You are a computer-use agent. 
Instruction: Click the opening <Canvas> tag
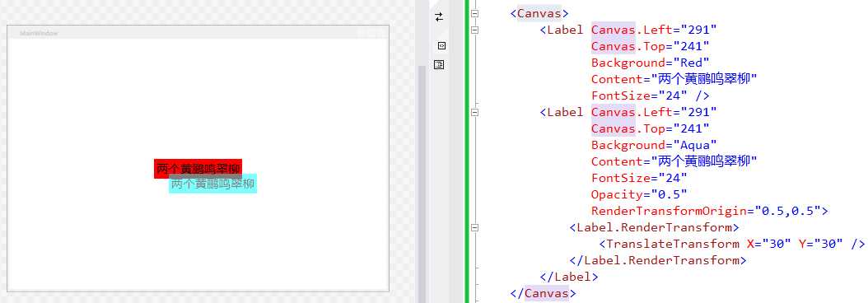tap(539, 13)
